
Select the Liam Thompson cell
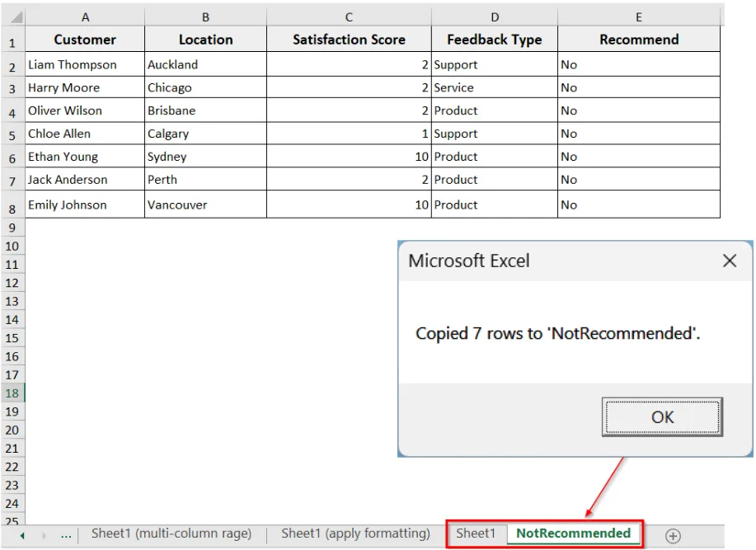click(x=85, y=64)
